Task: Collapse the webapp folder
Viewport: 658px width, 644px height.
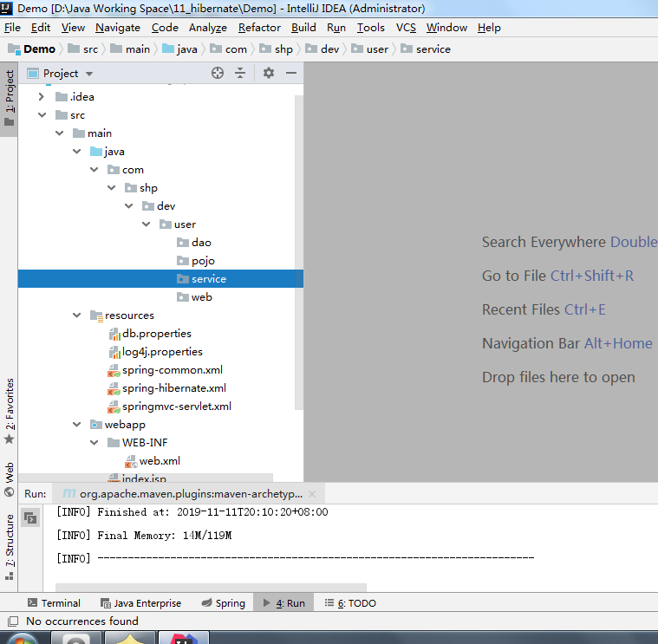Action: pyautogui.click(x=77, y=425)
